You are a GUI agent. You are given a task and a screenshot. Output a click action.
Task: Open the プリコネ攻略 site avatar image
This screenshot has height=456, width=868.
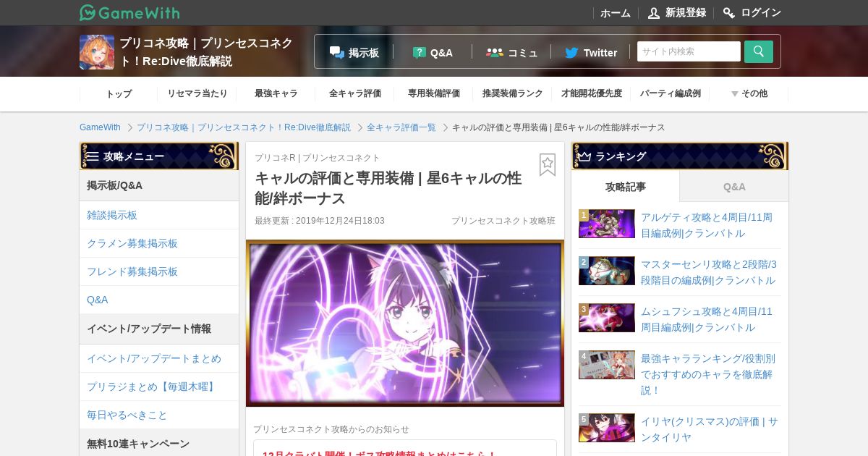97,52
